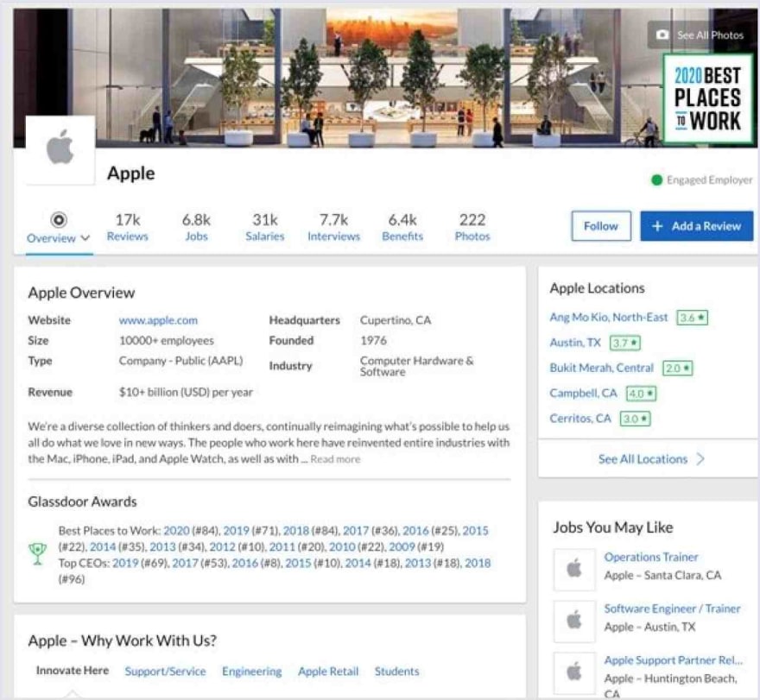
Task: Expand description with Read more
Action: (x=335, y=459)
